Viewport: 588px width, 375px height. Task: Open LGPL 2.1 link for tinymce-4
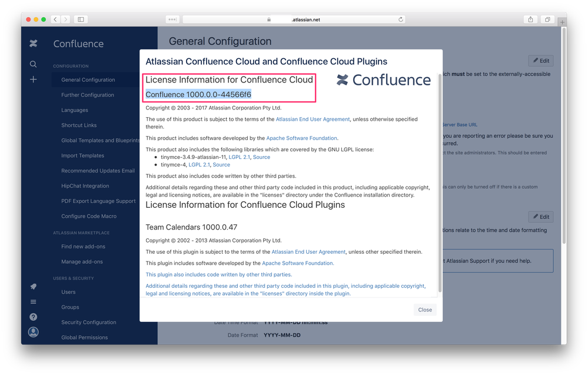pyautogui.click(x=199, y=165)
